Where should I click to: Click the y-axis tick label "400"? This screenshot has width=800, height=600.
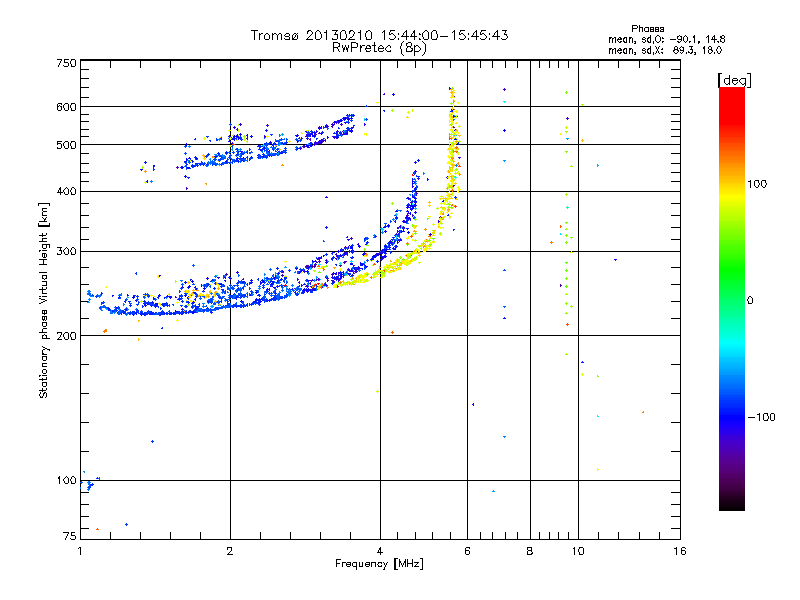(x=66, y=191)
